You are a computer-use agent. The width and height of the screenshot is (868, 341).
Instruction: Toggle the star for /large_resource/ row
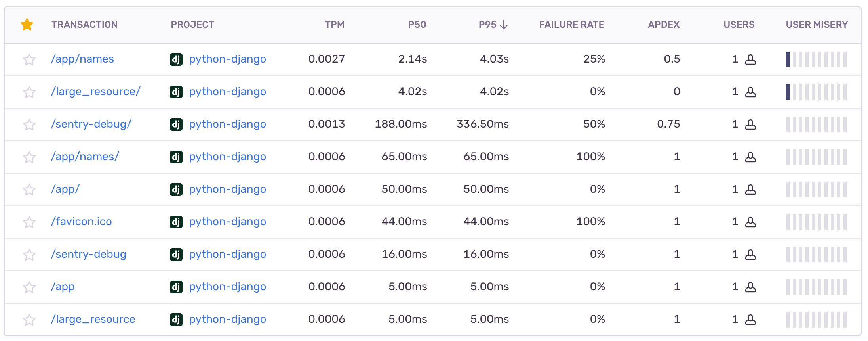coord(29,92)
